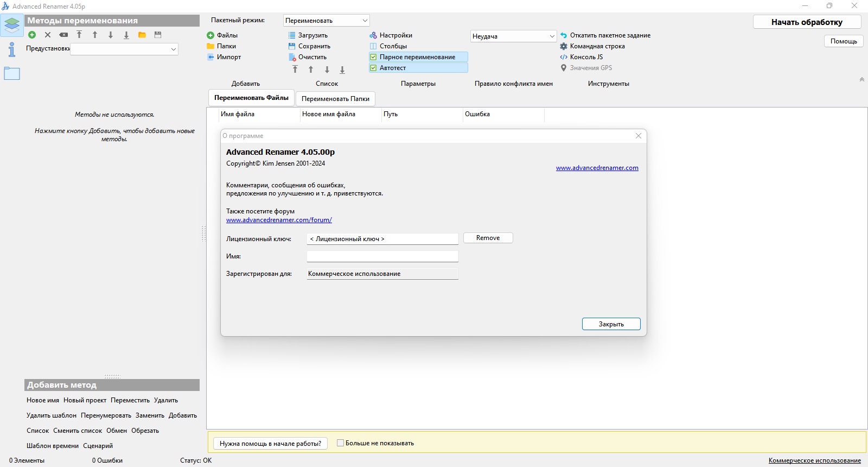The width and height of the screenshot is (868, 467).
Task: Open Командная строка command line tool
Action: point(592,46)
